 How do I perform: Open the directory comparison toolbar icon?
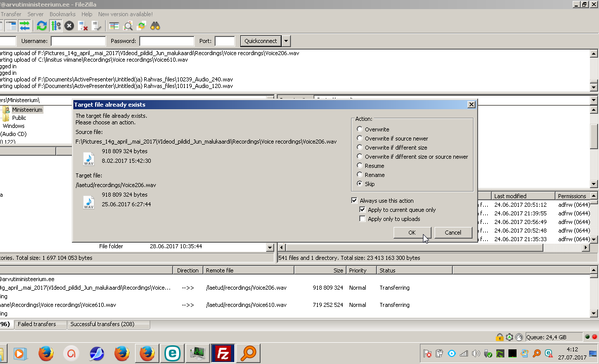click(114, 26)
